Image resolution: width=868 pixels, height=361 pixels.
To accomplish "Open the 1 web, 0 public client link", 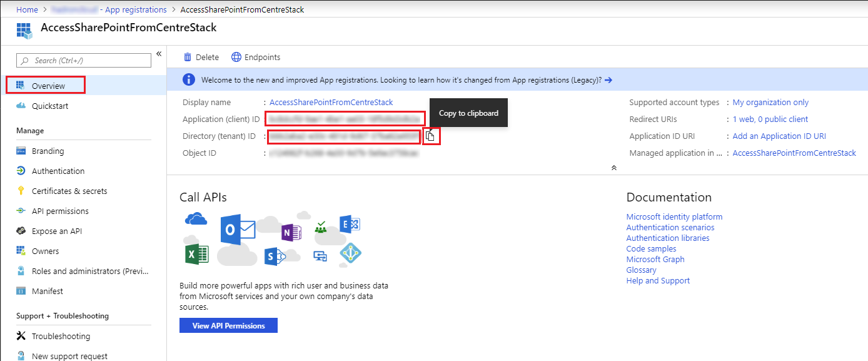I will (770, 119).
